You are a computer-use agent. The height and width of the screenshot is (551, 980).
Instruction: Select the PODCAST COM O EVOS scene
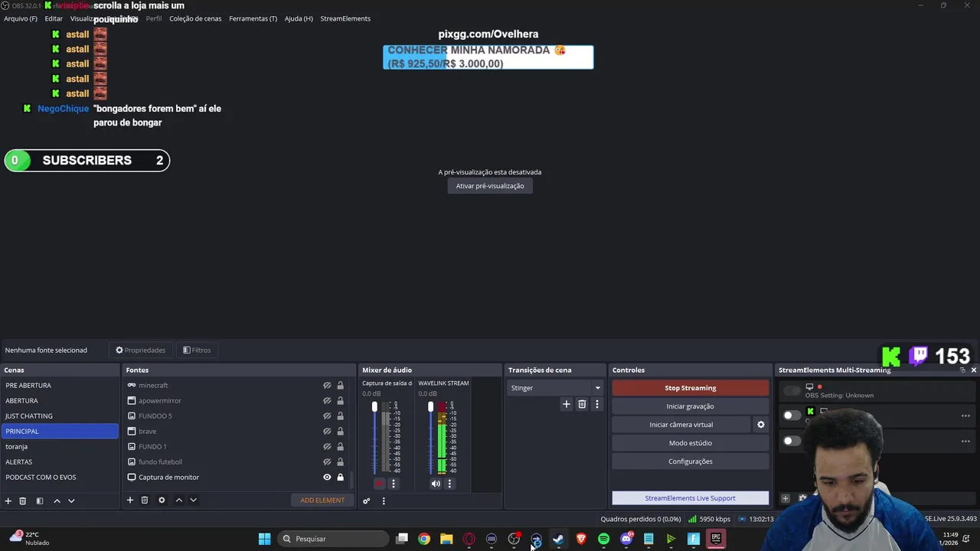pos(60,478)
